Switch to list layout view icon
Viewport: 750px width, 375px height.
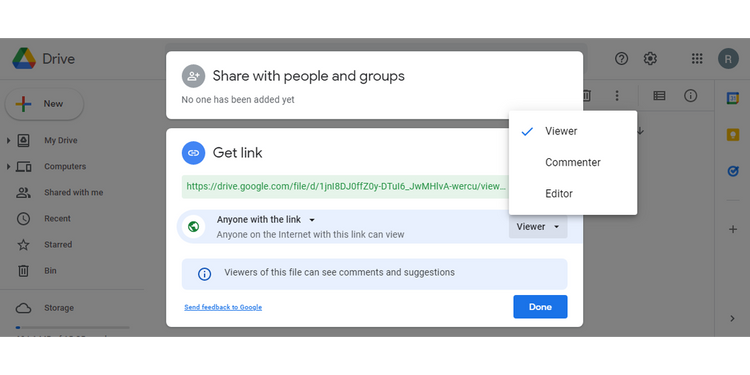[659, 96]
